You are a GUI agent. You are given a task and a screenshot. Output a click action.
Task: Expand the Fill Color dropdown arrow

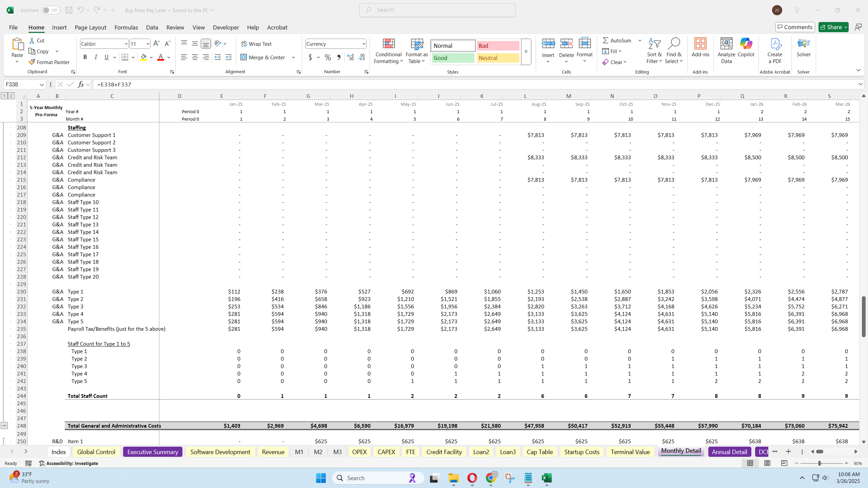tap(151, 57)
